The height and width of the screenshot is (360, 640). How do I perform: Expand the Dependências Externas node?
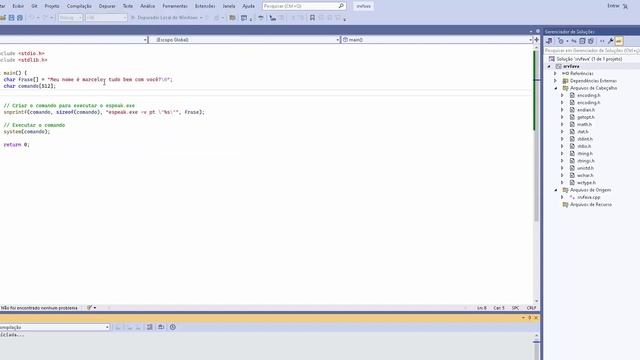pos(556,81)
